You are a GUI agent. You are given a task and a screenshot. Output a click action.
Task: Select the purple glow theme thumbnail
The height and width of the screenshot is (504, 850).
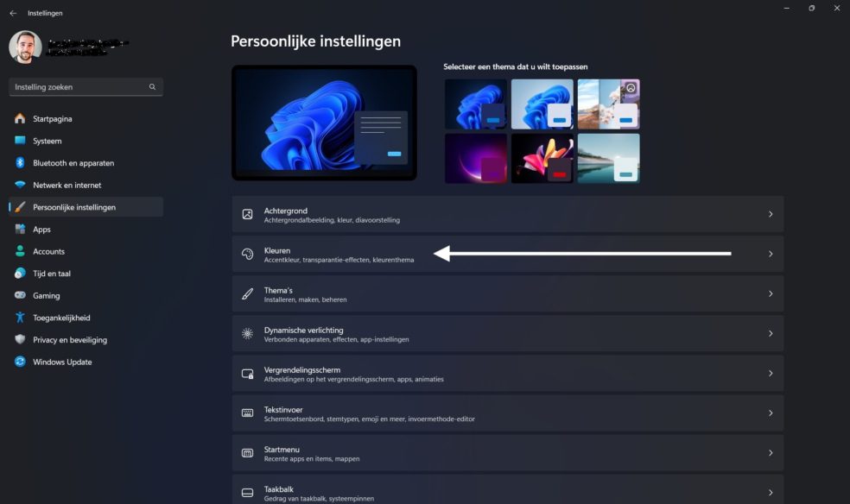coord(476,159)
